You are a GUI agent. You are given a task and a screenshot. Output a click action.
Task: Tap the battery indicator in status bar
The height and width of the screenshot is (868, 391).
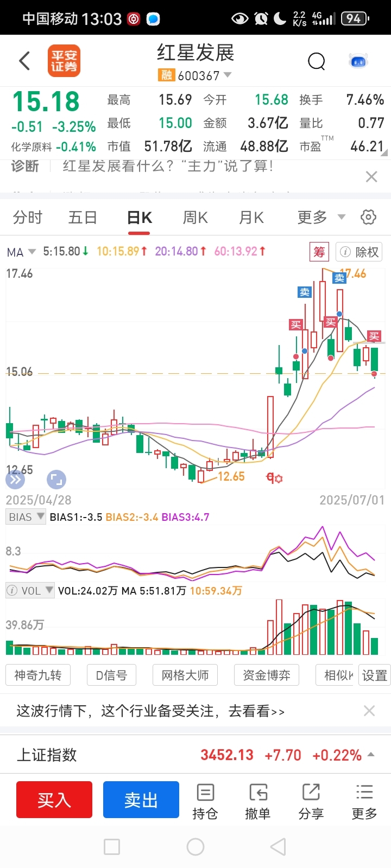click(355, 19)
